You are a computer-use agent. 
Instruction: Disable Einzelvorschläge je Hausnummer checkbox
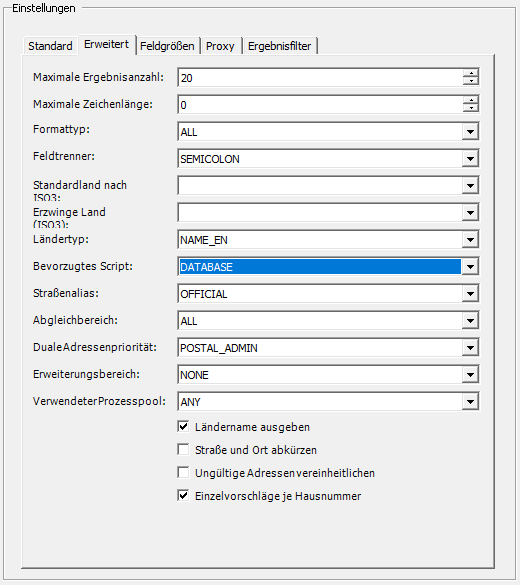coord(183,496)
